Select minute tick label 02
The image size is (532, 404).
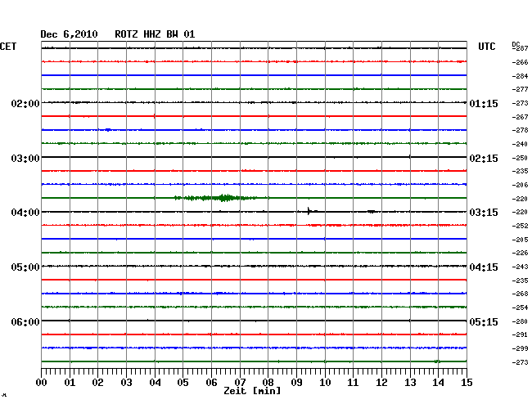pos(97,382)
